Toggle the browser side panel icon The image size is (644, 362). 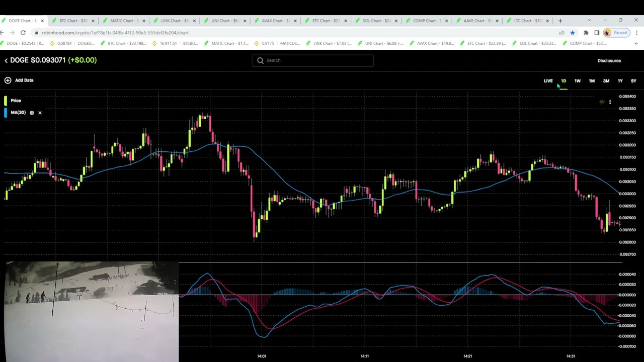(x=597, y=33)
